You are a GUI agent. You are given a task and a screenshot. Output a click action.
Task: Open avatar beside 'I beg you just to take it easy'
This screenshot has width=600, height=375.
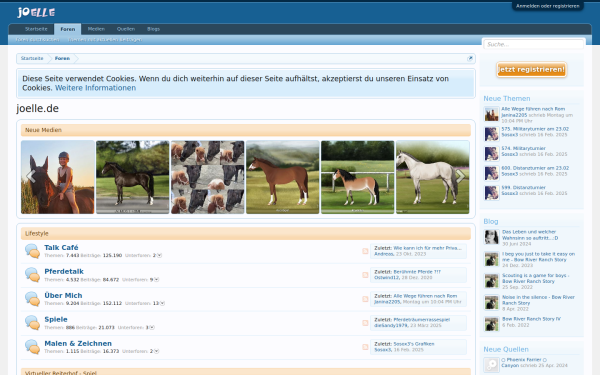point(491,259)
